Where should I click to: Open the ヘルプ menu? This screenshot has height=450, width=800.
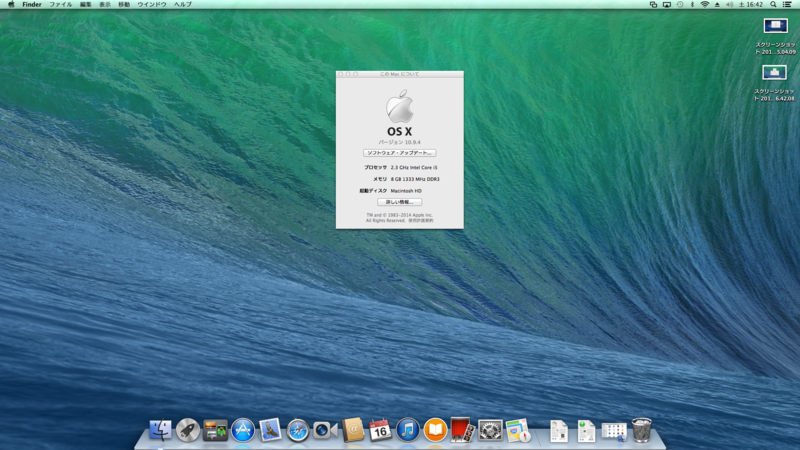tap(183, 5)
